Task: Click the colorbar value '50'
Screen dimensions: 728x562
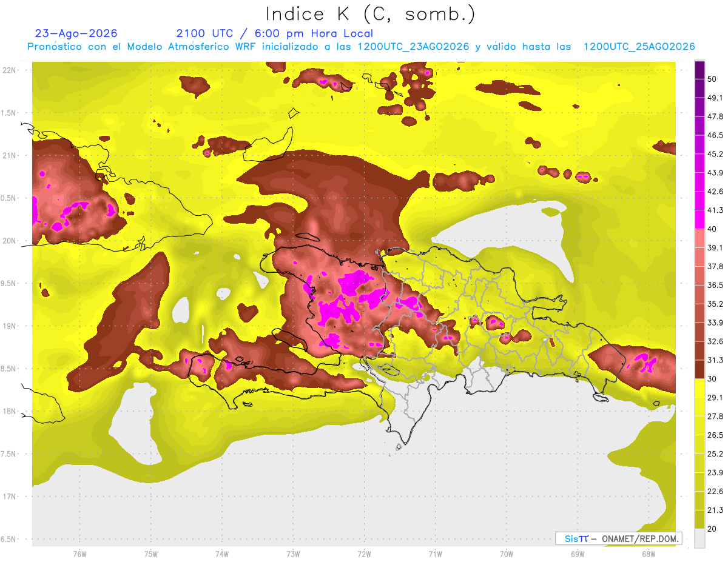Action: (x=712, y=79)
